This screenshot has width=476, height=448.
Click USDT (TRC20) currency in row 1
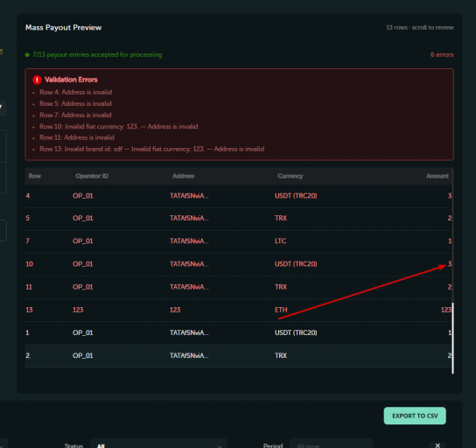click(296, 332)
